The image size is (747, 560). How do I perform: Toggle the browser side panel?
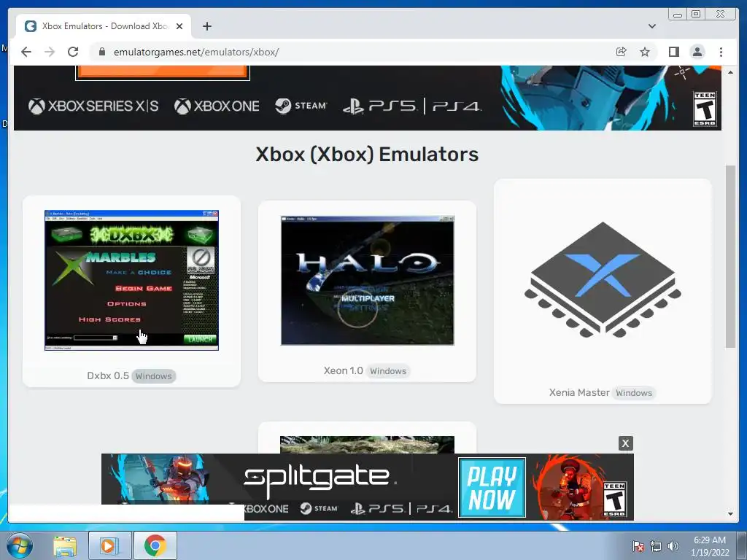point(673,52)
